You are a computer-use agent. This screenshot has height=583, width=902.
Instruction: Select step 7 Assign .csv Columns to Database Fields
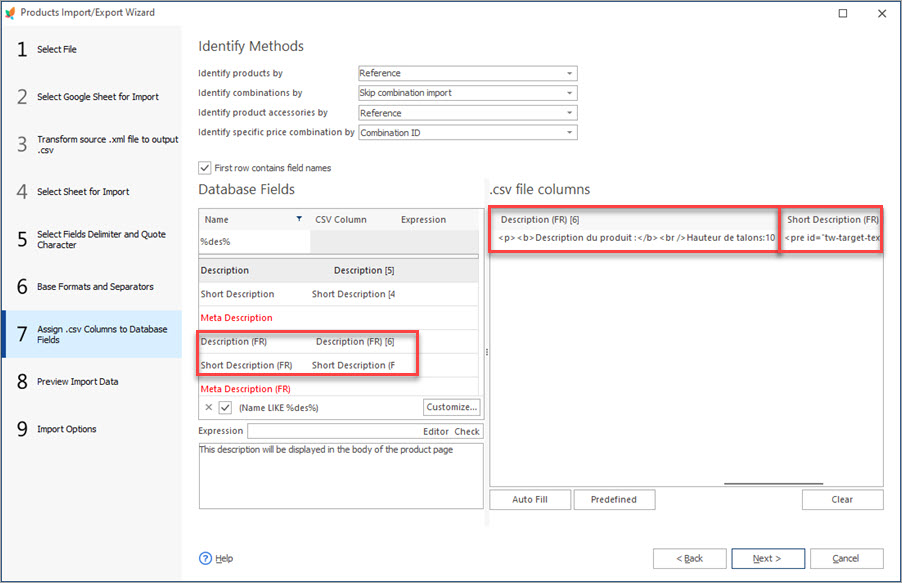coord(92,334)
